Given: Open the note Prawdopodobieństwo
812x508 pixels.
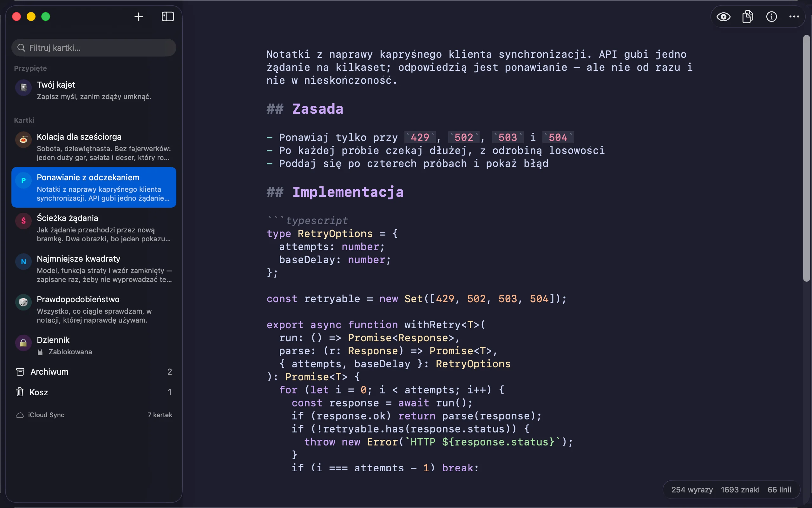Looking at the screenshot, I should [x=94, y=310].
